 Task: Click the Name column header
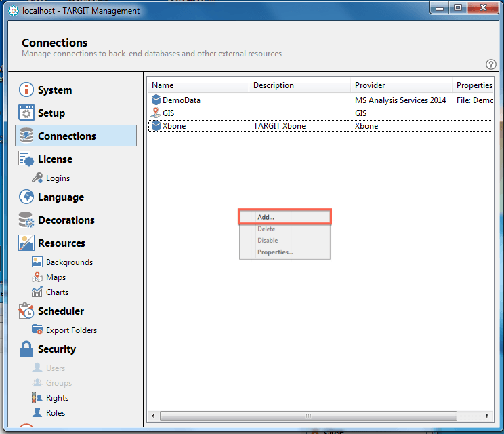(198, 85)
